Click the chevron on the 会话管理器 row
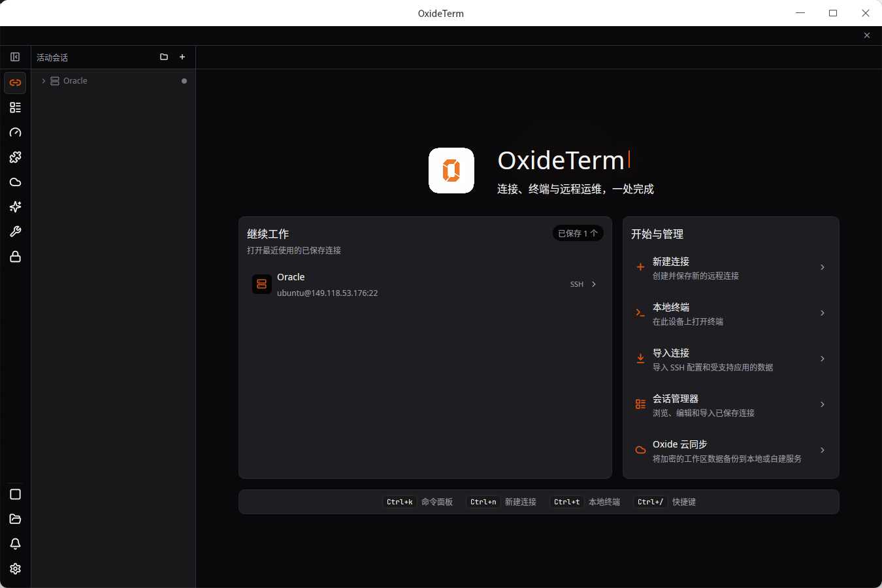This screenshot has width=882, height=588. coord(823,404)
